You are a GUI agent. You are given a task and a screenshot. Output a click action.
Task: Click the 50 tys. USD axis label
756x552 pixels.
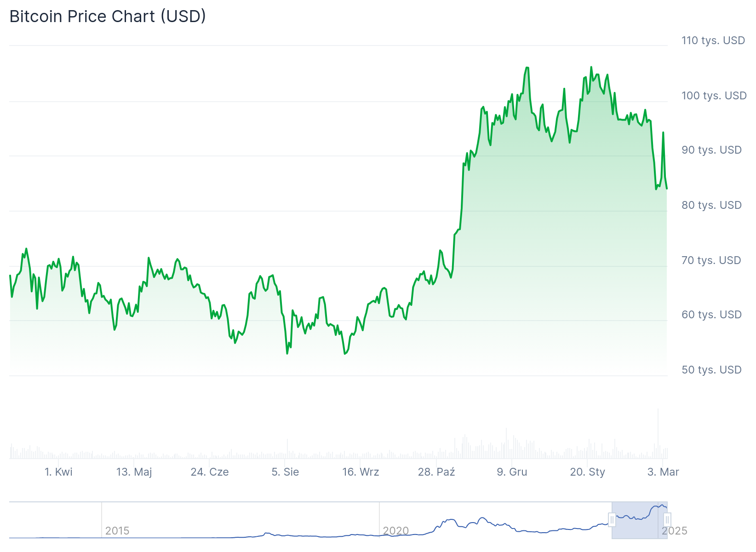(x=711, y=369)
